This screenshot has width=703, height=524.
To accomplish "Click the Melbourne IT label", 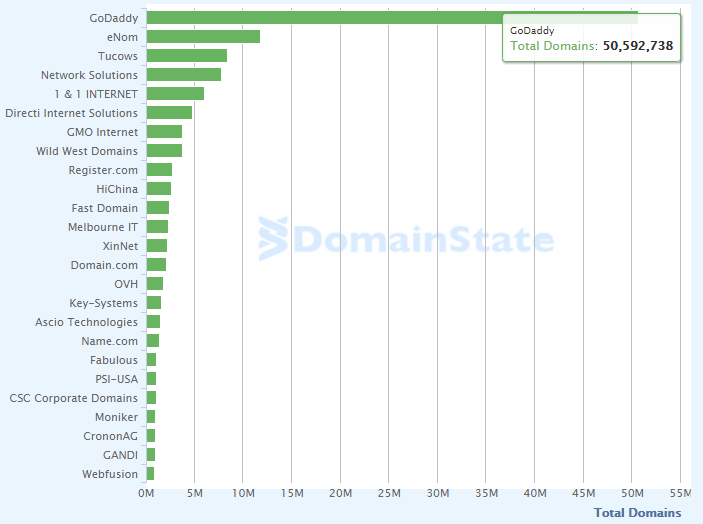I will (x=103, y=227).
